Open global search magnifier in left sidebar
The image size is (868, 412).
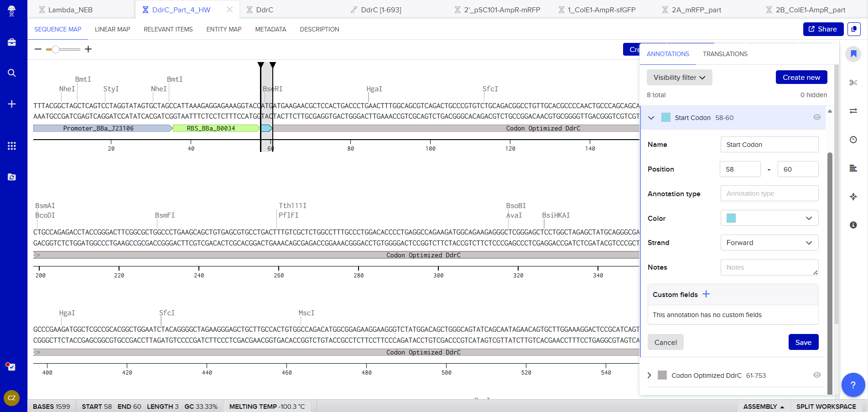tap(12, 73)
